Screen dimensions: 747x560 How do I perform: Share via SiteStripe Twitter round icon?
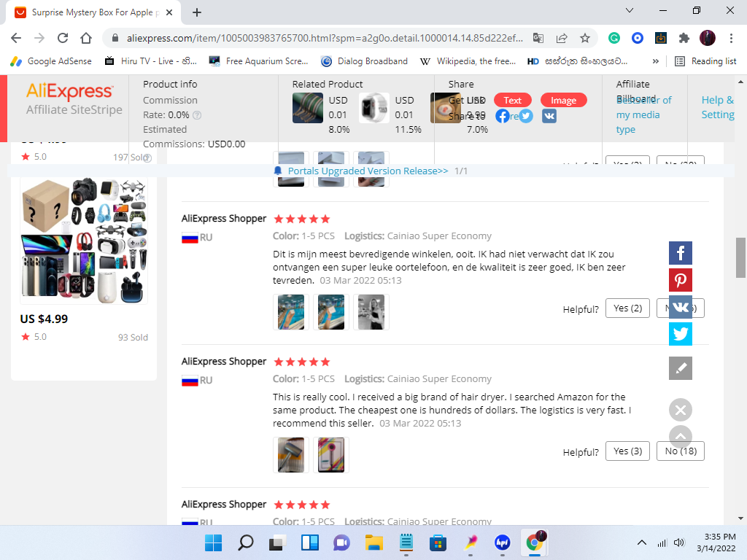click(x=526, y=116)
